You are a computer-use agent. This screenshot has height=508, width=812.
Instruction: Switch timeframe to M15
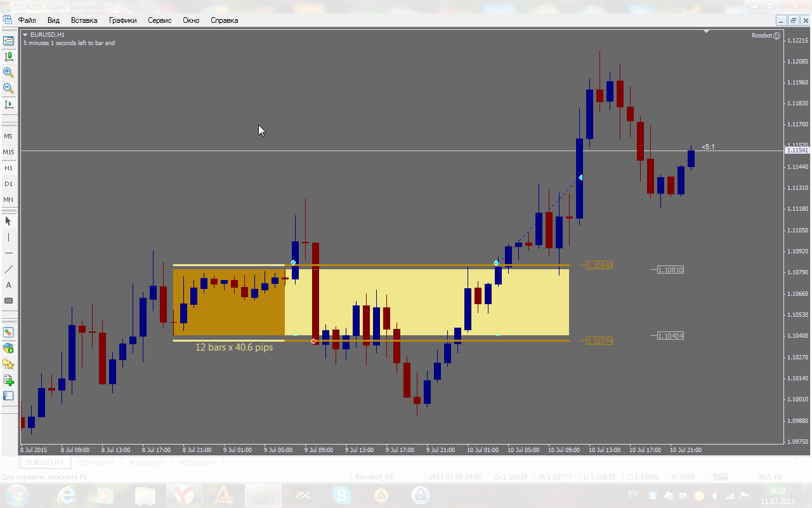tap(8, 152)
